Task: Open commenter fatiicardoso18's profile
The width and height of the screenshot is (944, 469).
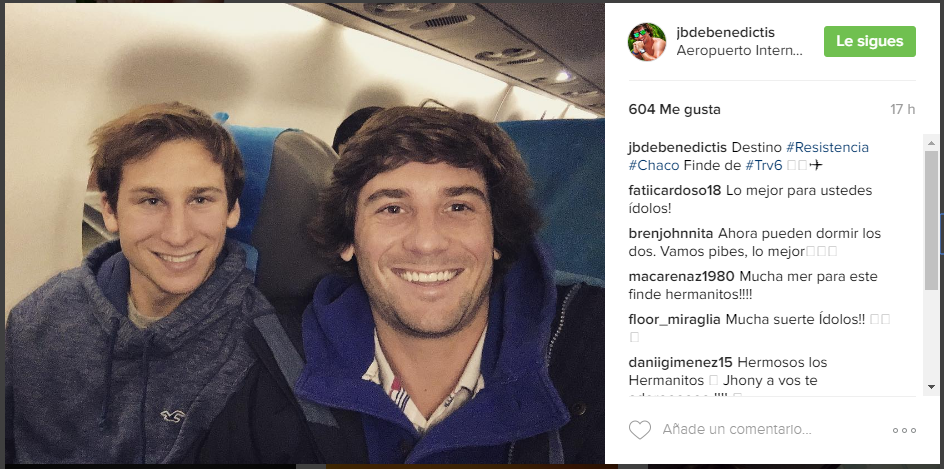Action: click(x=674, y=190)
